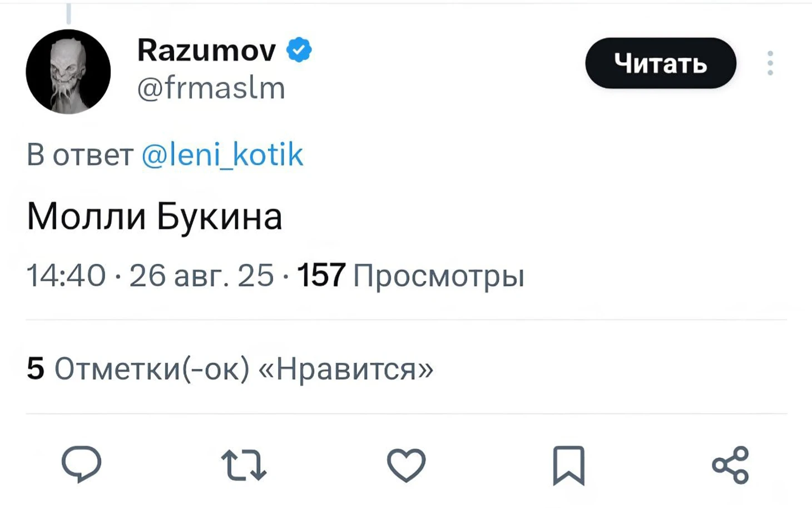Bookmark the tweet with the bookmark icon
Image resolution: width=812 pixels, height=508 pixels.
pyautogui.click(x=568, y=465)
